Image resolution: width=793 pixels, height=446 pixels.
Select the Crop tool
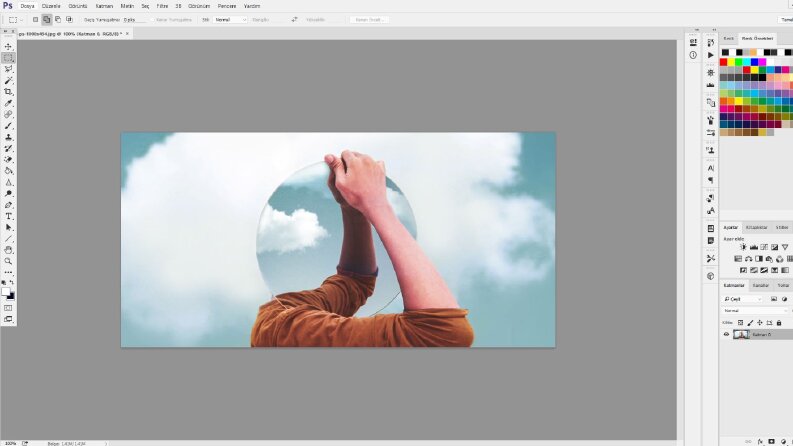pyautogui.click(x=8, y=92)
